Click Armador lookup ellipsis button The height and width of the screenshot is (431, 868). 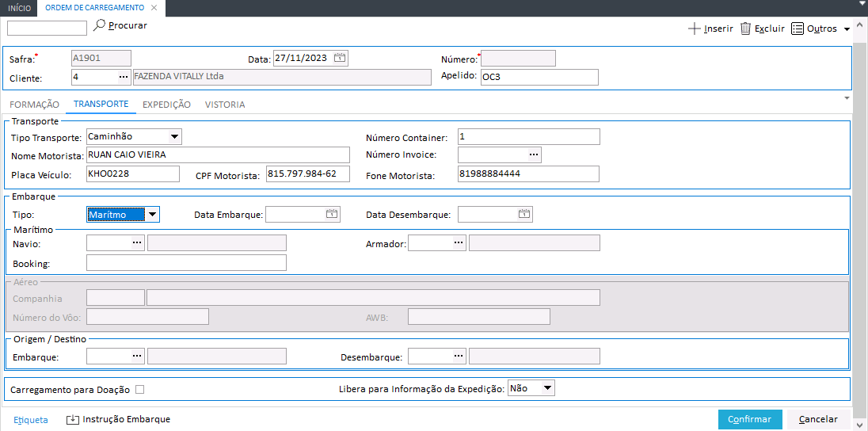pos(459,242)
